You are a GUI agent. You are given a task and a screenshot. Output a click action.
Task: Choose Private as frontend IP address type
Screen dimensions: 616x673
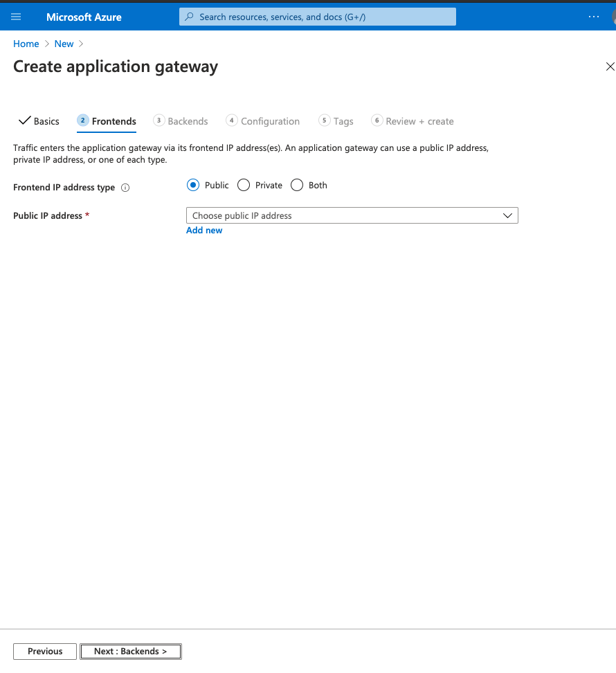coord(244,185)
